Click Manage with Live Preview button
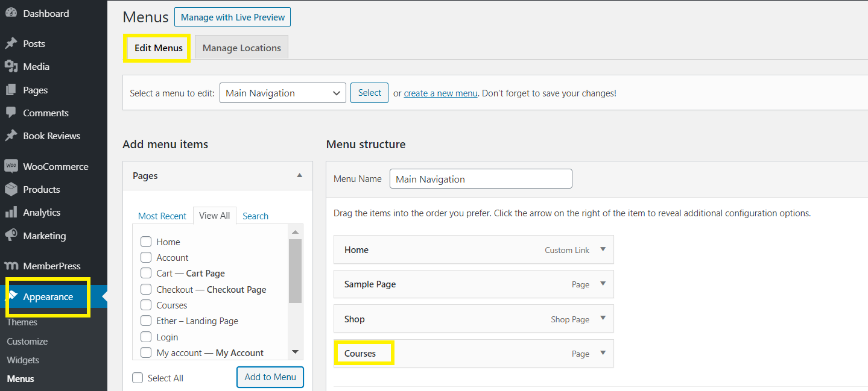Image resolution: width=868 pixels, height=391 pixels. [x=232, y=17]
